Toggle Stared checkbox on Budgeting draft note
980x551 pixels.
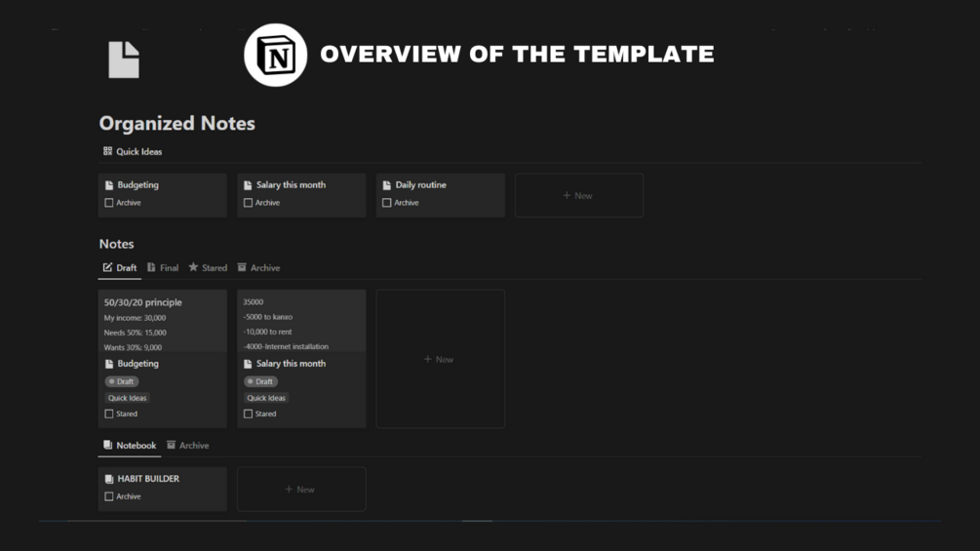pyautogui.click(x=109, y=413)
